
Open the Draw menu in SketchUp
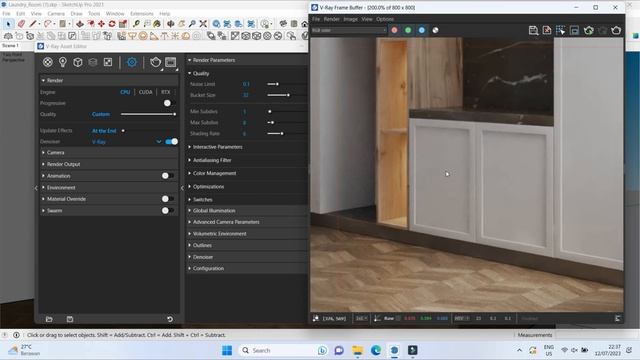pos(76,13)
